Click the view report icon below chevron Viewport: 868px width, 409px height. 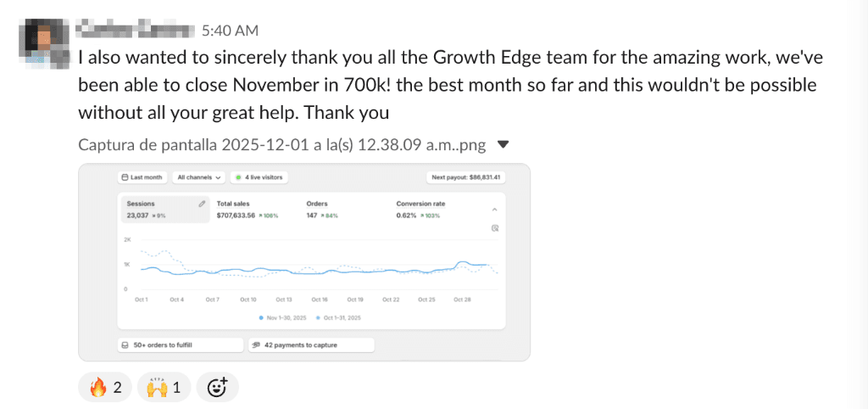tap(495, 228)
